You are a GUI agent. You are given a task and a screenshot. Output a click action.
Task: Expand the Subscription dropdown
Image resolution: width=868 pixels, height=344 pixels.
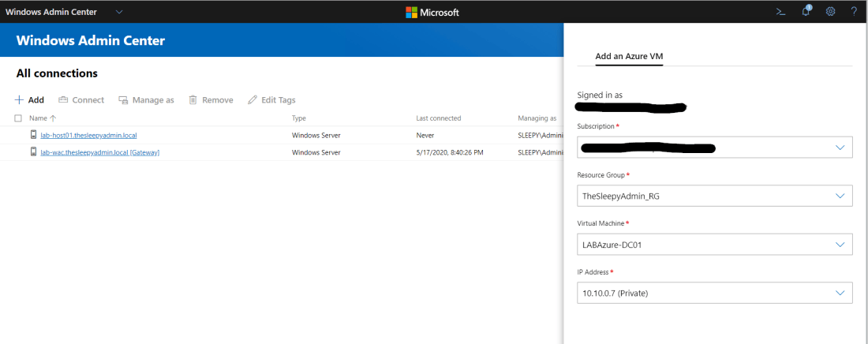tap(840, 148)
